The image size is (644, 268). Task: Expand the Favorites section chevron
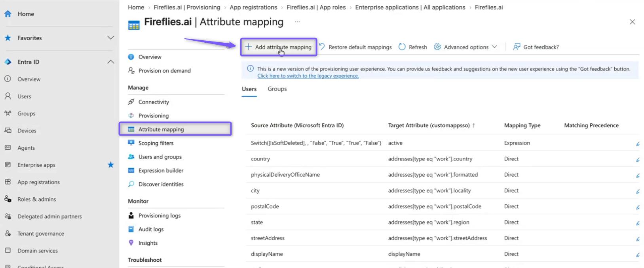110,38
